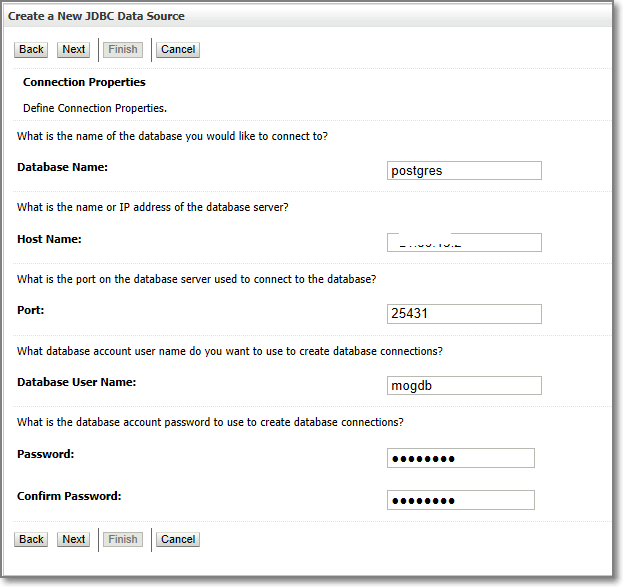Select the Port field showing 25431

(x=464, y=314)
